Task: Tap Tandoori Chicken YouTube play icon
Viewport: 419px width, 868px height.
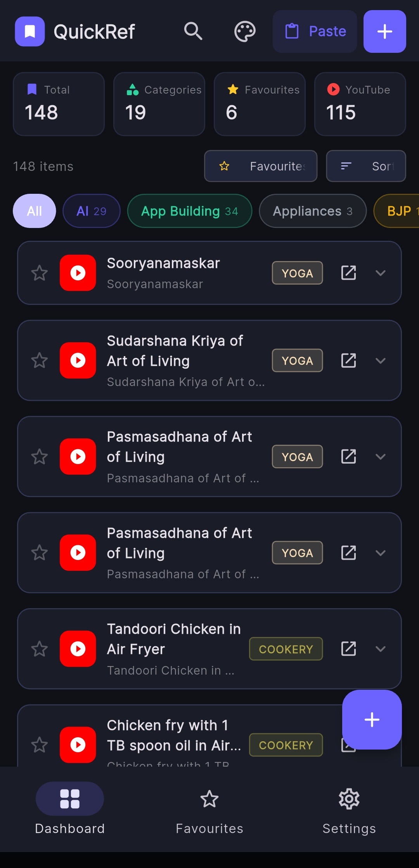Action: 78,649
